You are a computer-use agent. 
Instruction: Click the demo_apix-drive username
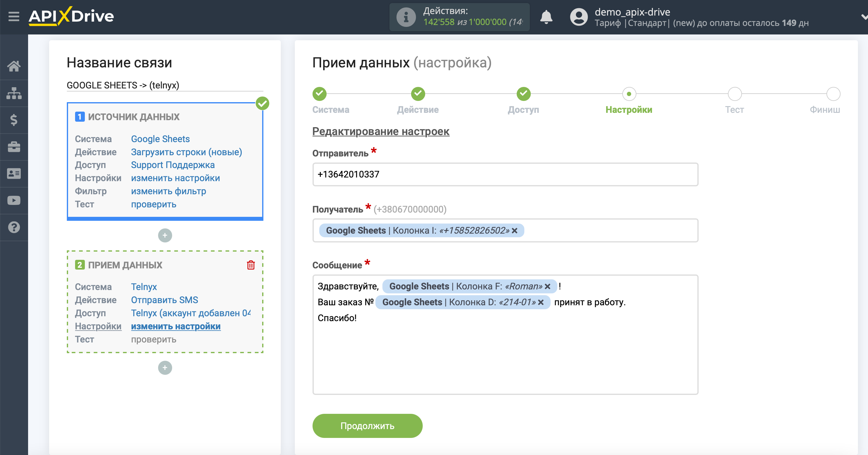tap(632, 12)
